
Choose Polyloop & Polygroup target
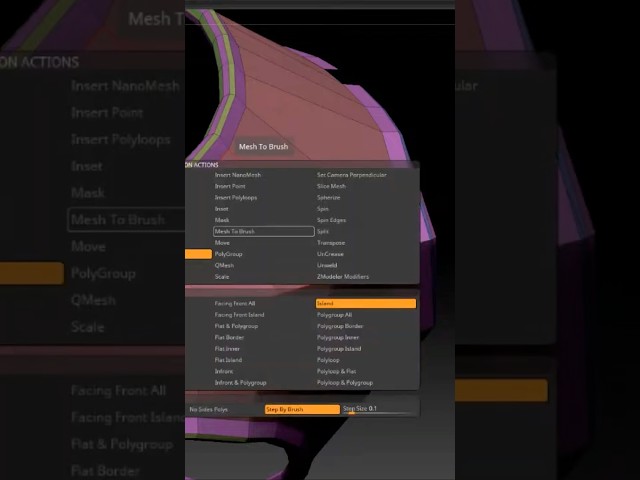(344, 383)
